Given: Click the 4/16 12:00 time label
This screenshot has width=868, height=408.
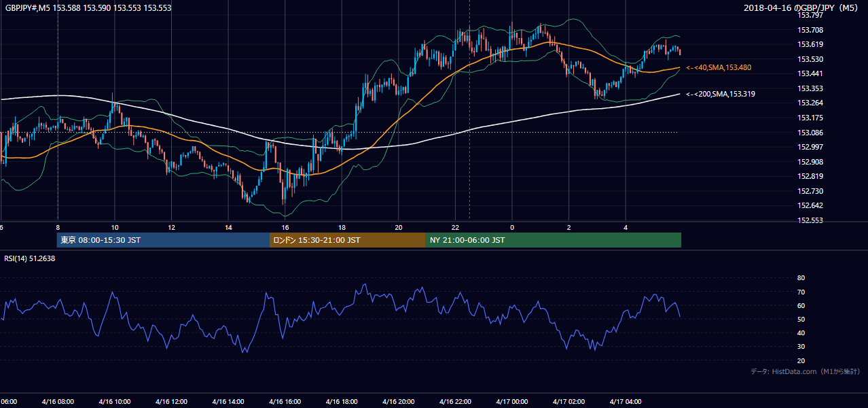Looking at the screenshot, I should 171,402.
